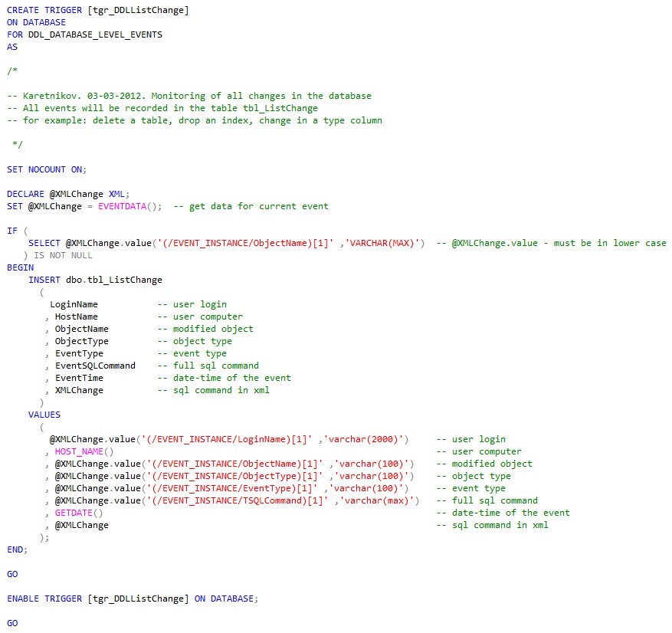Click the comment opener /*
This screenshot has width=672, height=633.
tap(12, 71)
